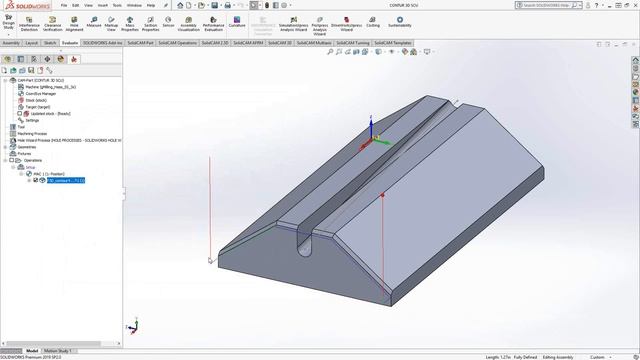Switch to the Assembly ribbon tab
Screen dimensions: 640x360
coord(11,43)
